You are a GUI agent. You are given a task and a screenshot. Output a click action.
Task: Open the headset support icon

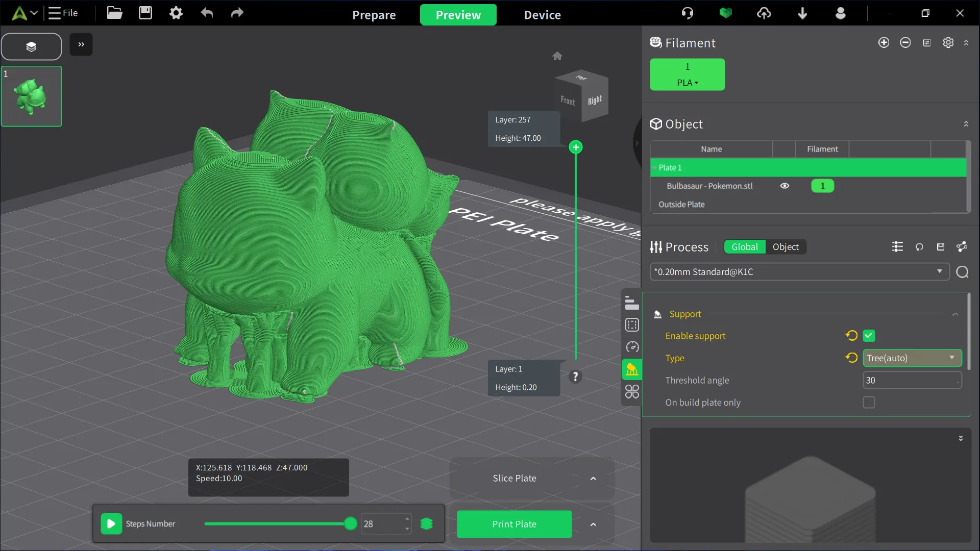coord(688,13)
